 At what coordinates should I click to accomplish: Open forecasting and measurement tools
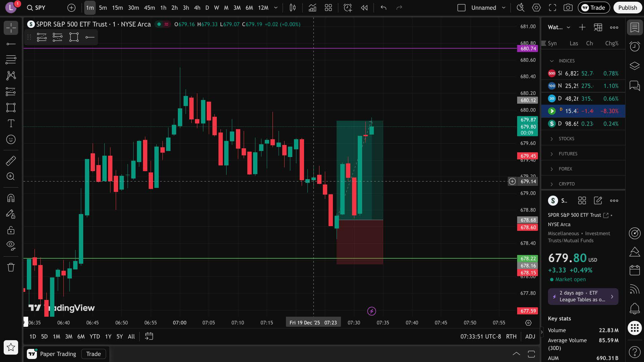click(x=11, y=92)
